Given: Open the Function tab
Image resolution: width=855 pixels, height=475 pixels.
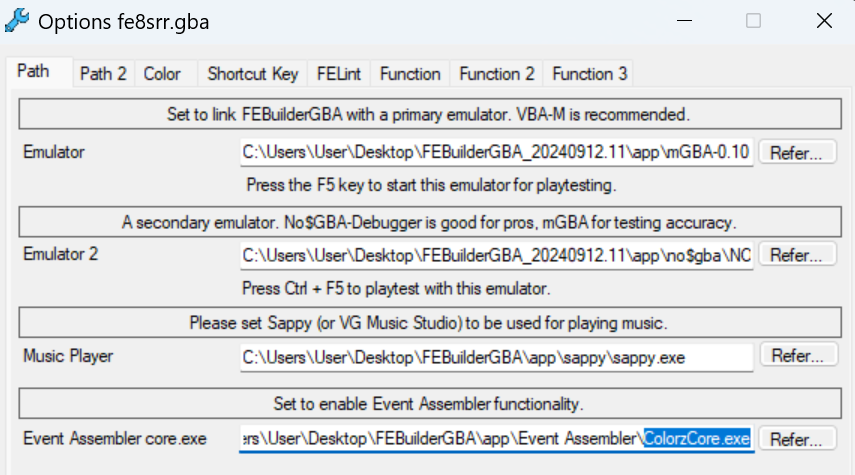Looking at the screenshot, I should point(410,74).
